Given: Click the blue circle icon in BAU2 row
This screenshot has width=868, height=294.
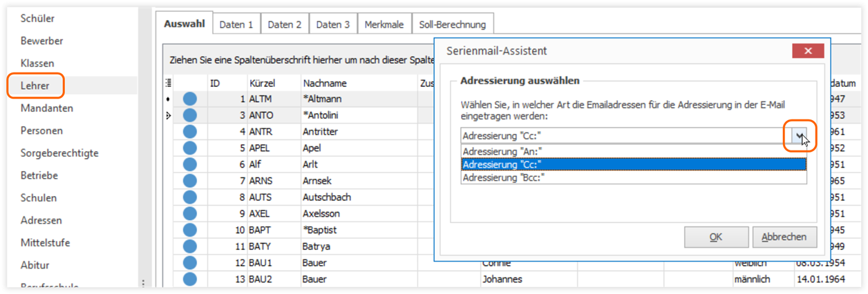Looking at the screenshot, I should 189,280.
